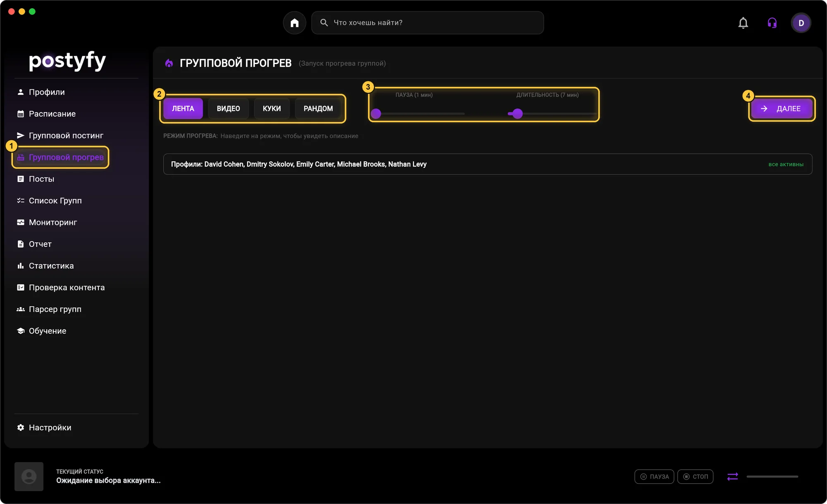The image size is (827, 504).
Task: Toggle the repeat arrows icon in status bar
Action: click(732, 477)
